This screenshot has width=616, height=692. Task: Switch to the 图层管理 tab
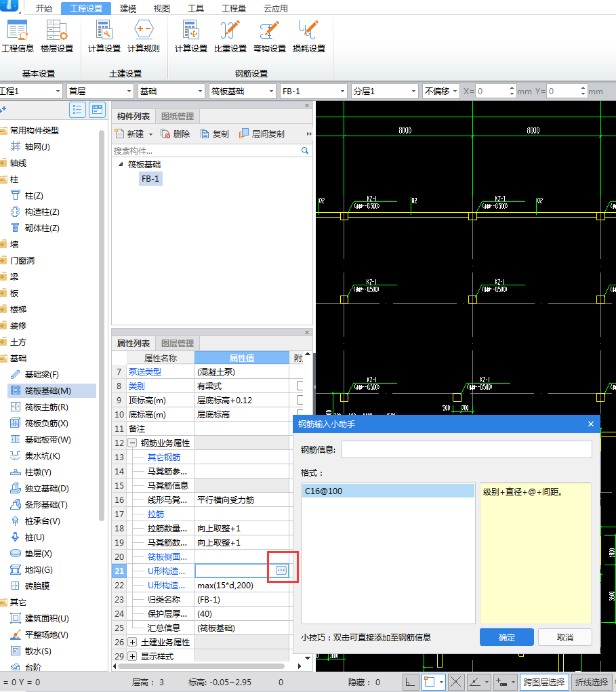pos(178,344)
